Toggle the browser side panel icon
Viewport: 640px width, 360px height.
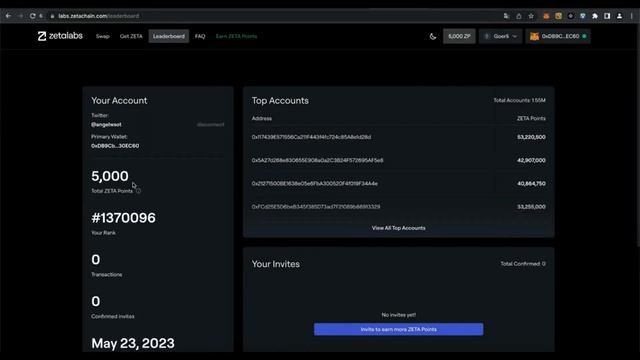coord(607,16)
